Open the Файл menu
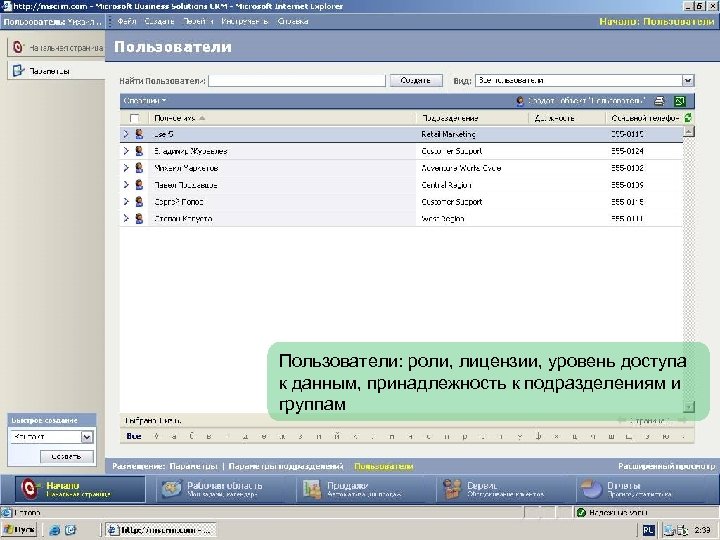This screenshot has height=540, width=720. click(126, 22)
